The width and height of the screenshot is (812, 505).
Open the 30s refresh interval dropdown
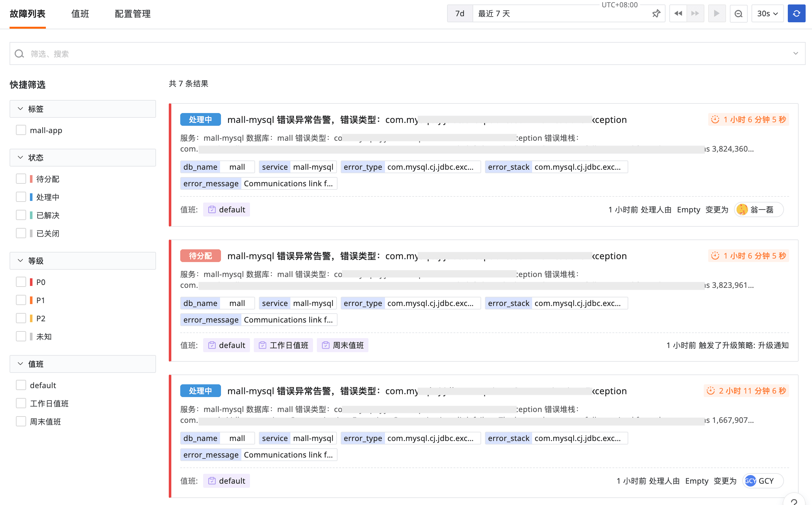[767, 14]
